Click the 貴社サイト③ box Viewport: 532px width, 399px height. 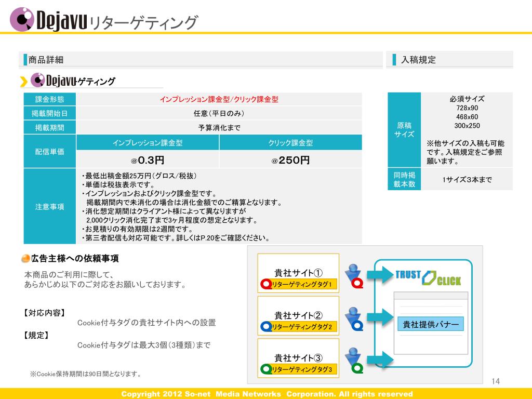pos(298,358)
